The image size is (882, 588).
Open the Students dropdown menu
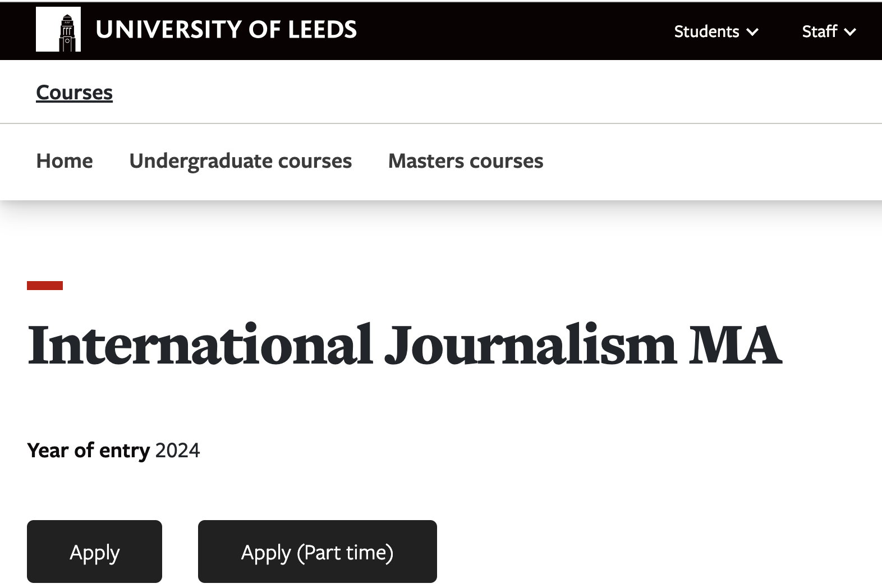[716, 31]
